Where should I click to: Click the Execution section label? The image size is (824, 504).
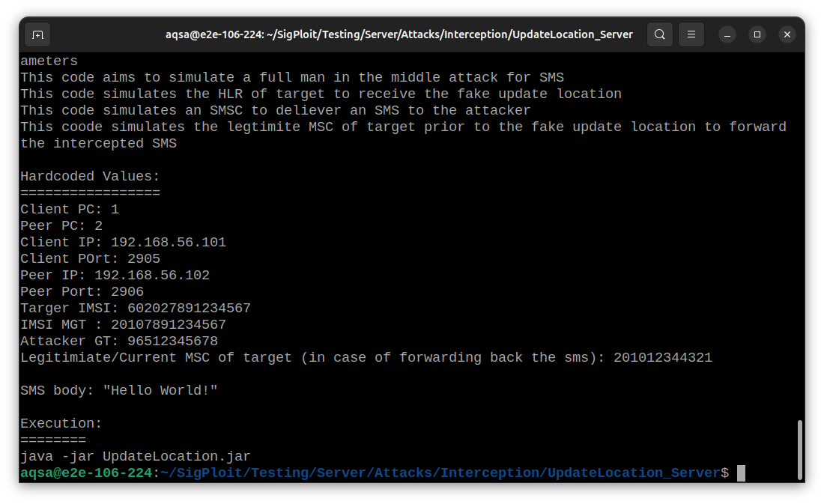click(x=61, y=423)
